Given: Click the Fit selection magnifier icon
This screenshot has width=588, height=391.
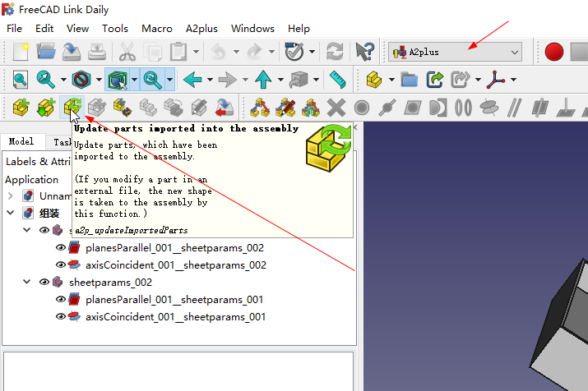Looking at the screenshot, I should pos(45,80).
